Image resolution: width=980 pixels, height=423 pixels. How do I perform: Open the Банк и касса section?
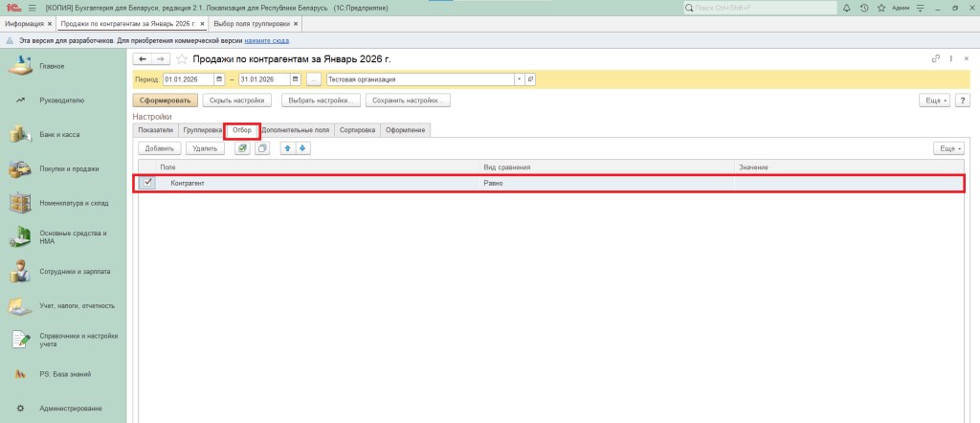click(59, 134)
